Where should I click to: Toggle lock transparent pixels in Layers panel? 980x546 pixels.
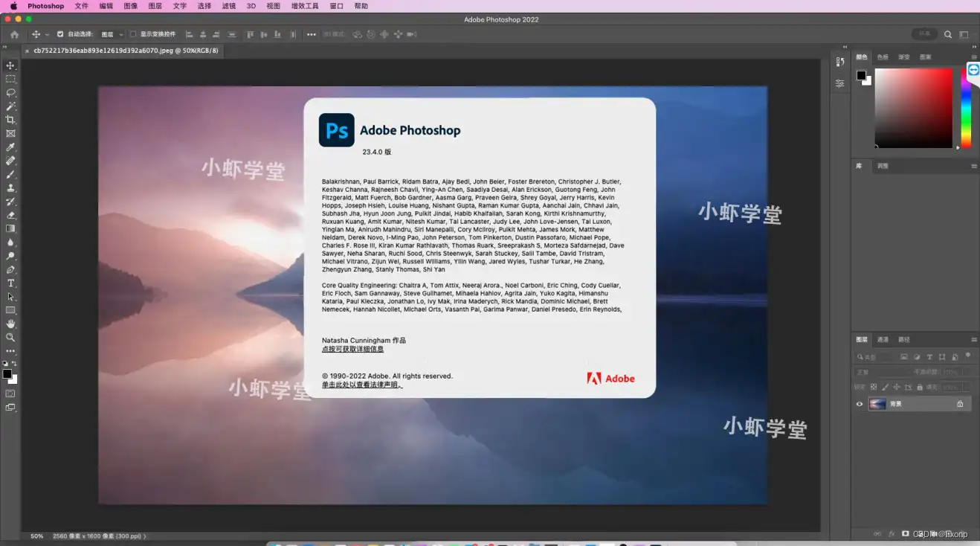click(x=874, y=387)
